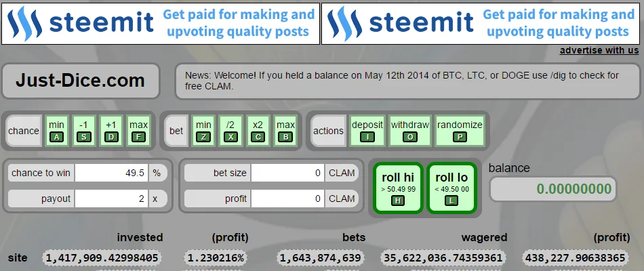Decrease chance with -1 button
Image resolution: width=644 pixels, height=271 pixels.
tap(84, 131)
